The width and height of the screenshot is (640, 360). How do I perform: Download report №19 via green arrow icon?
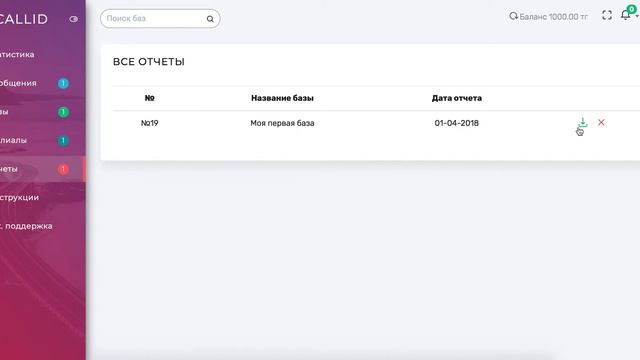(x=582, y=122)
